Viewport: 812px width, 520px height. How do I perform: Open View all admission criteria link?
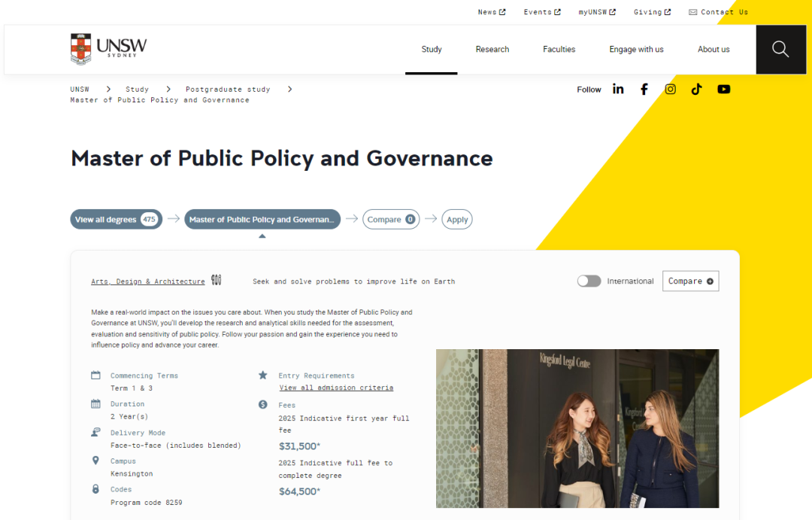(336, 388)
